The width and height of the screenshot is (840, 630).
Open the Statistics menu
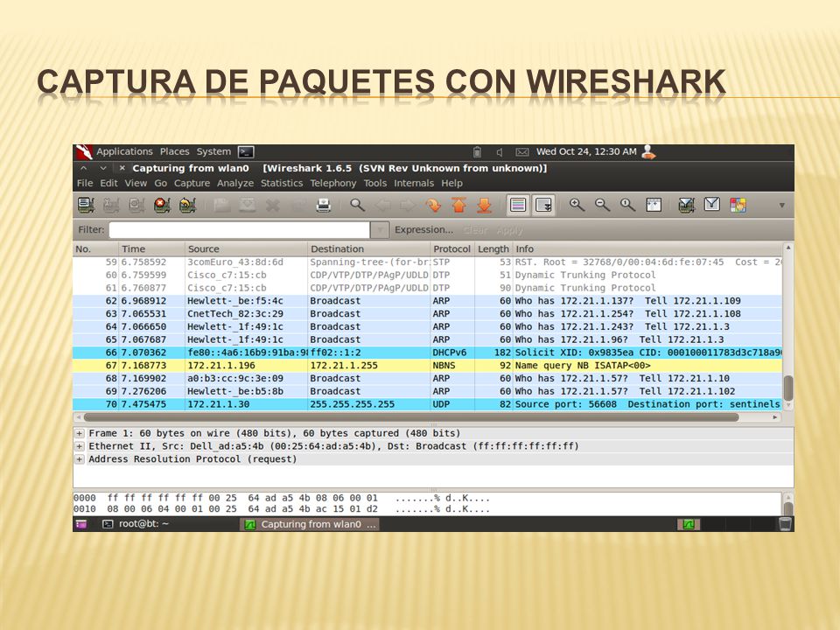tap(282, 183)
